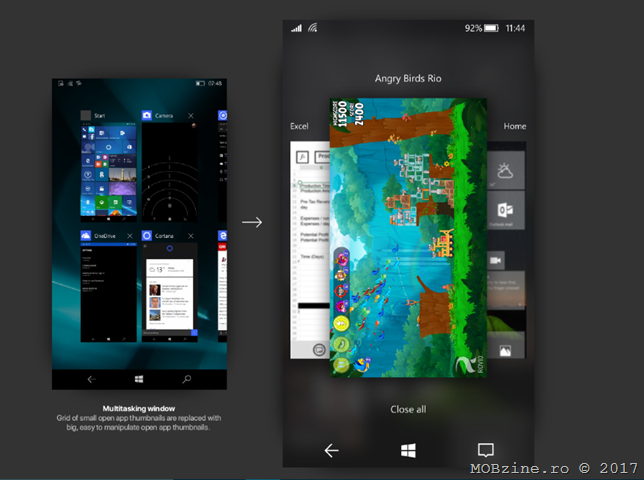Tap the Camera app icon
The height and width of the screenshot is (480, 644).
click(147, 116)
